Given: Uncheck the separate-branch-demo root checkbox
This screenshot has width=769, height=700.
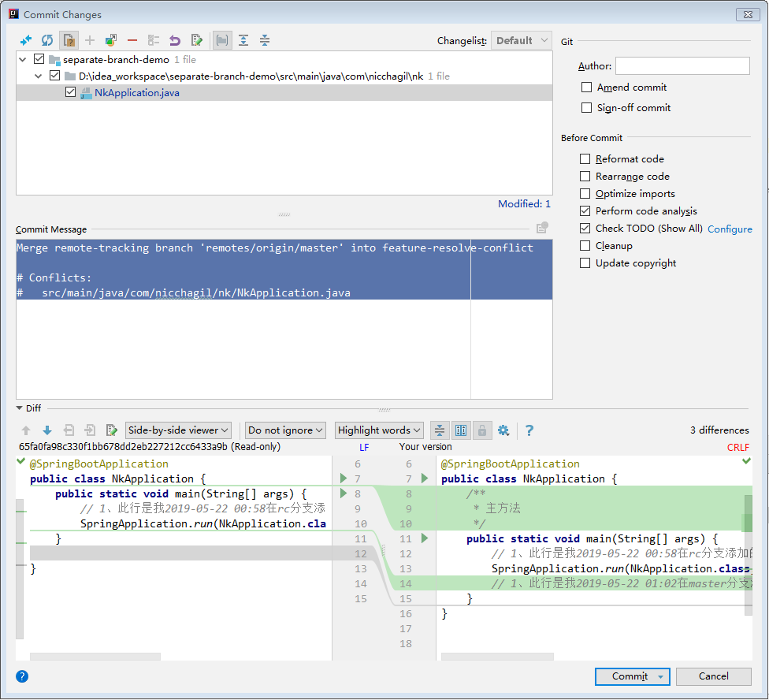Looking at the screenshot, I should click(x=39, y=59).
